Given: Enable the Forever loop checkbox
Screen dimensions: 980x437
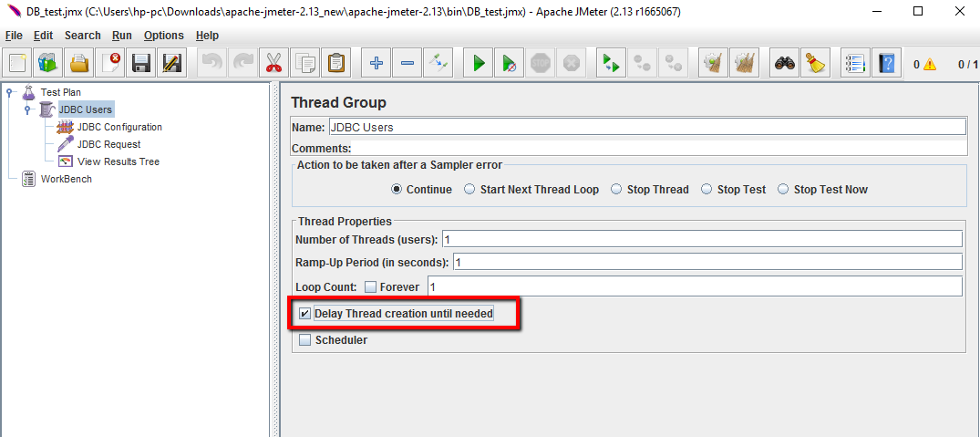Looking at the screenshot, I should [371, 287].
